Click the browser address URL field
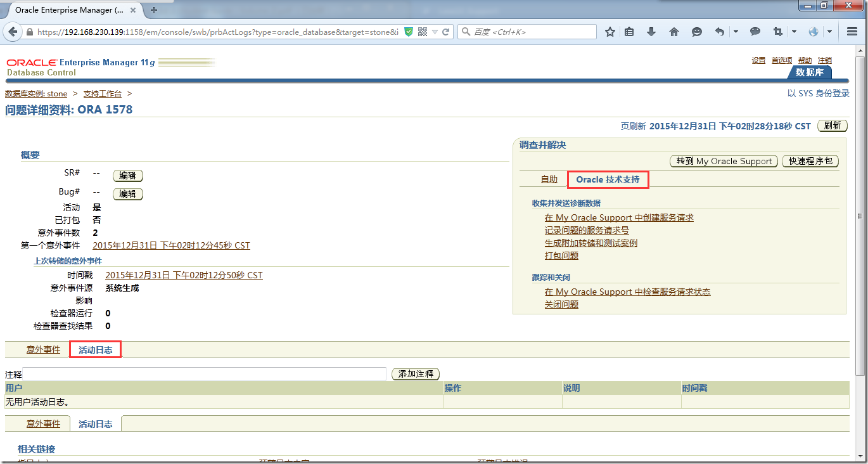The image size is (868, 464). coord(217,32)
